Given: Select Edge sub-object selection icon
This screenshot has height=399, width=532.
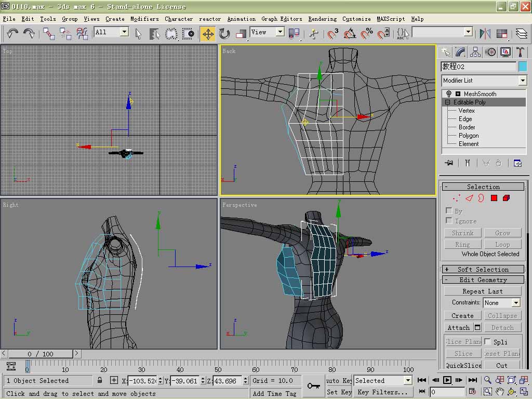Looking at the screenshot, I should click(x=469, y=198).
